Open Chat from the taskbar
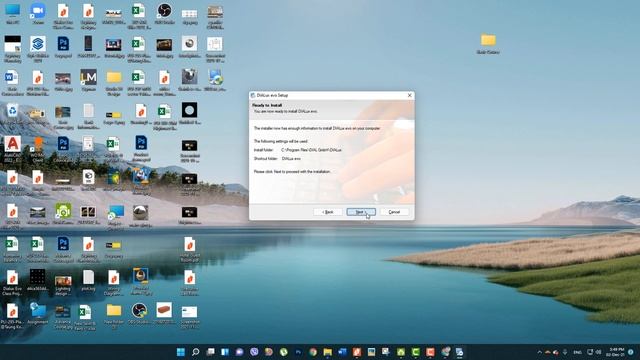 click(240, 352)
